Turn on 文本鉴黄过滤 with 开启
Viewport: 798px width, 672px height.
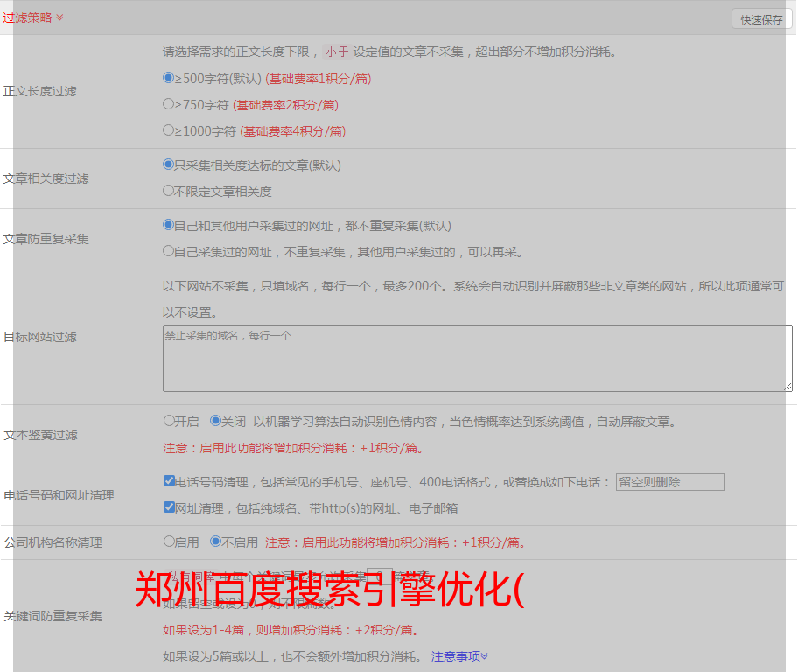169,421
